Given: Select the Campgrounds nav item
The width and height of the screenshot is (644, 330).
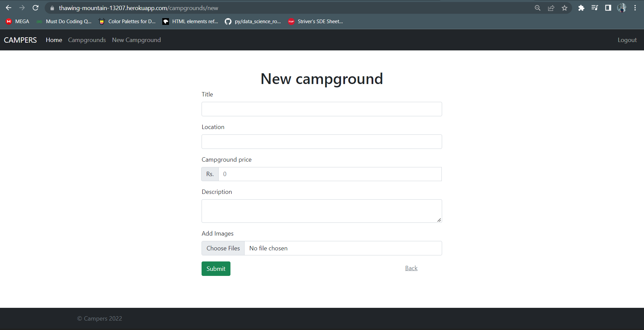Looking at the screenshot, I should [x=87, y=40].
